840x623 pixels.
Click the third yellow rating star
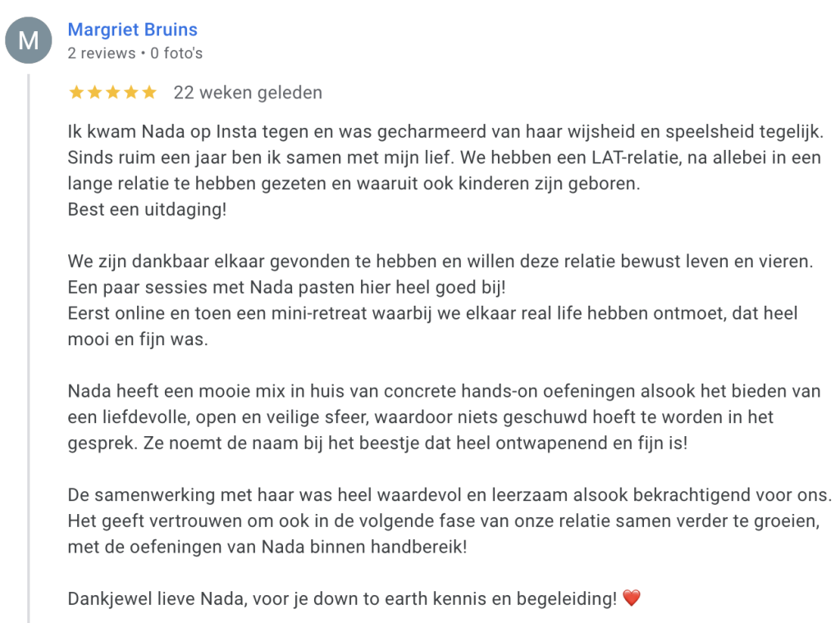[x=112, y=93]
